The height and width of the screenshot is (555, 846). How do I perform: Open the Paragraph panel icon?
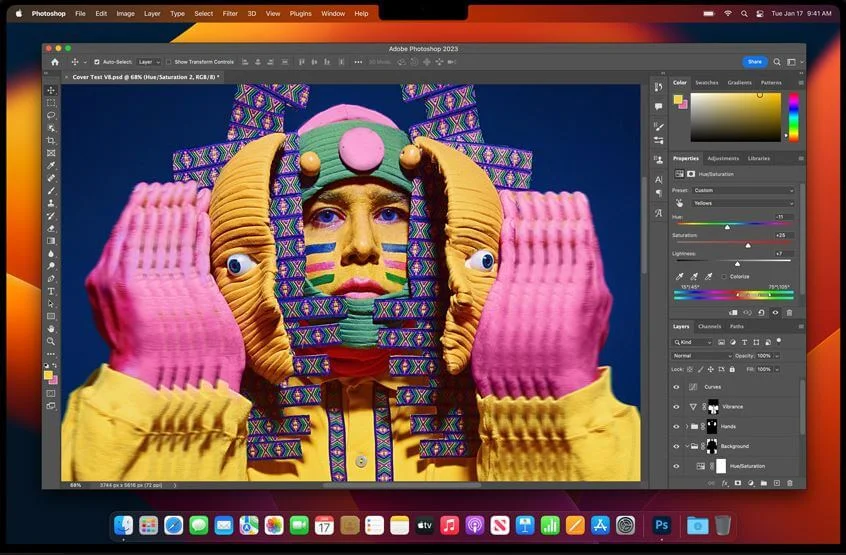coord(658,193)
